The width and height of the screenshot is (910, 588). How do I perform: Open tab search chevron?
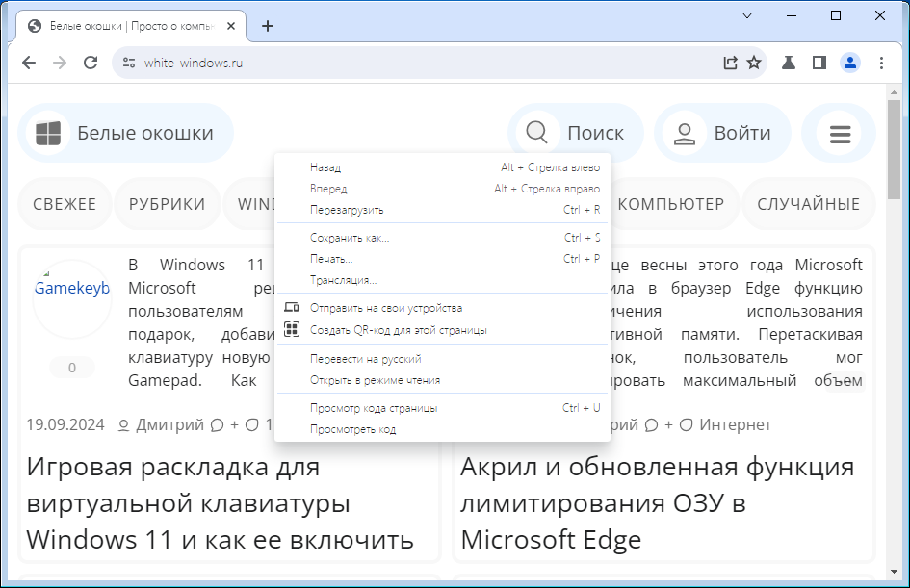click(x=747, y=15)
